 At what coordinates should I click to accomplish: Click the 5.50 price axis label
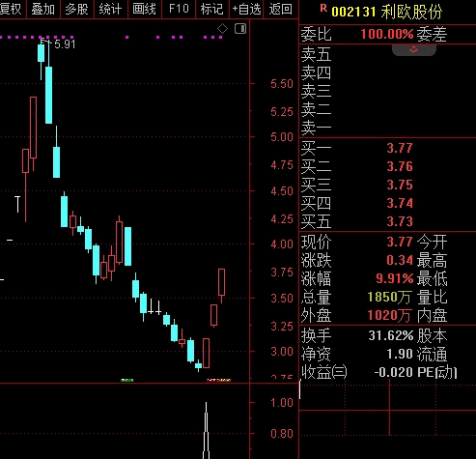tap(282, 84)
